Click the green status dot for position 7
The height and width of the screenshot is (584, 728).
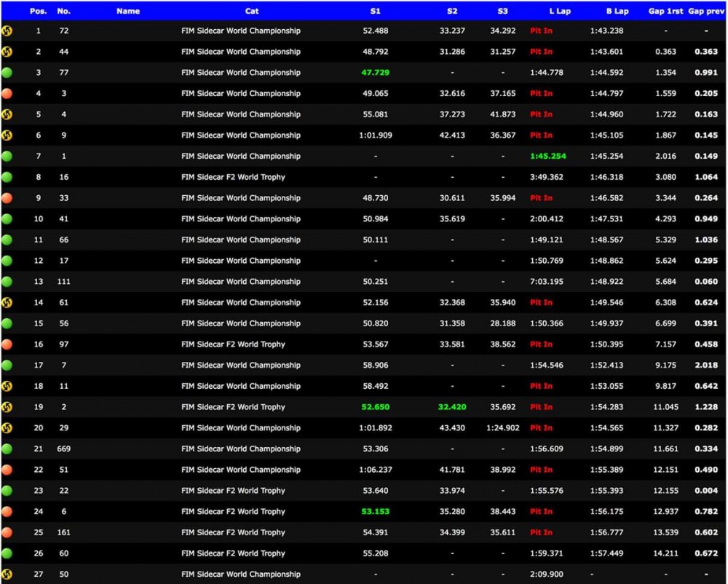7,157
